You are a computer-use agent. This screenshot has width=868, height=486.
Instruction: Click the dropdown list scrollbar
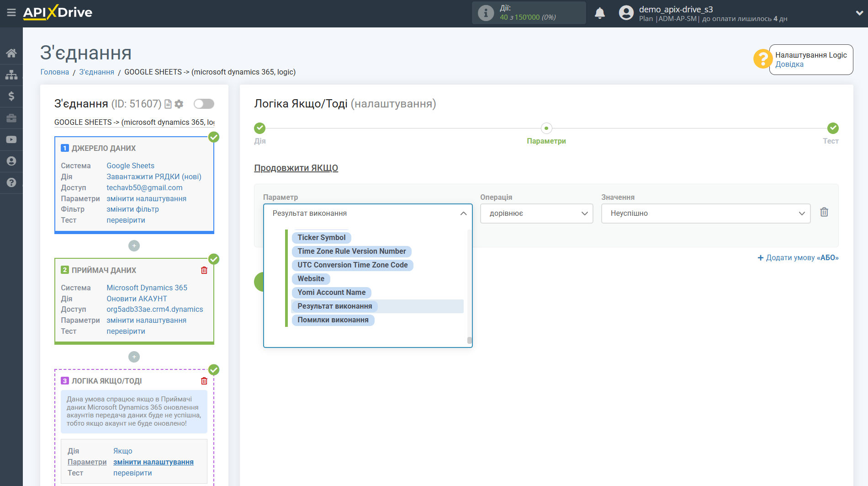[469, 340]
